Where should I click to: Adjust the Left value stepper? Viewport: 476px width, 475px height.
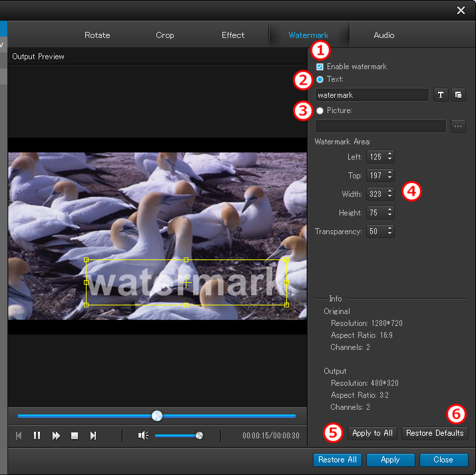pyautogui.click(x=389, y=157)
